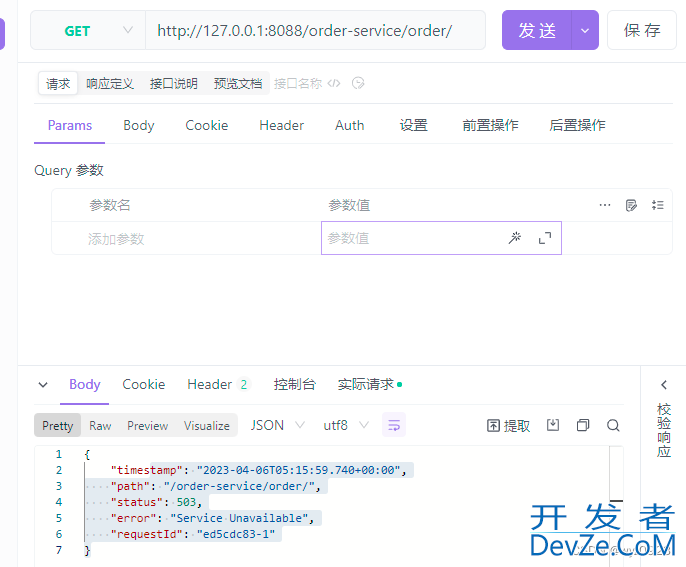This screenshot has height=567, width=686.
Task: Open the response Cookie tab
Action: (x=144, y=385)
